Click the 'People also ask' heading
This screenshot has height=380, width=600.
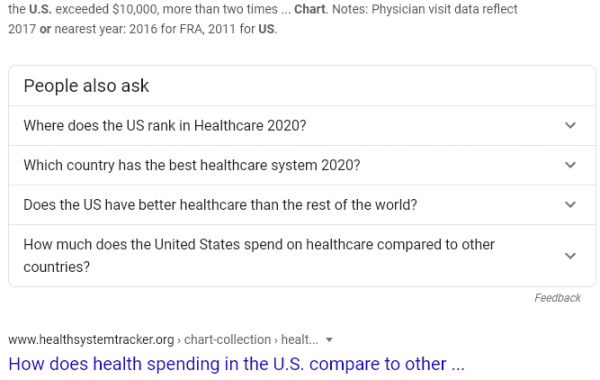pos(86,86)
